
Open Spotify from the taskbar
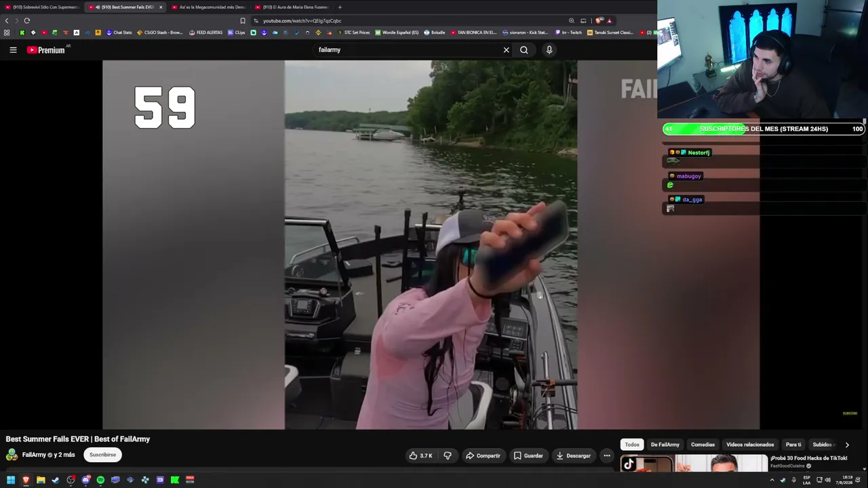100,480
